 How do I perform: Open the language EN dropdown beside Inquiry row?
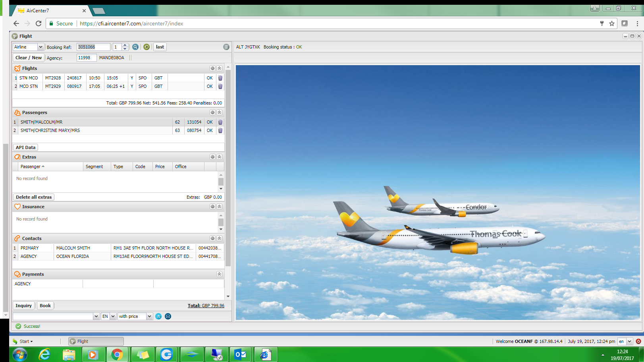tap(113, 316)
